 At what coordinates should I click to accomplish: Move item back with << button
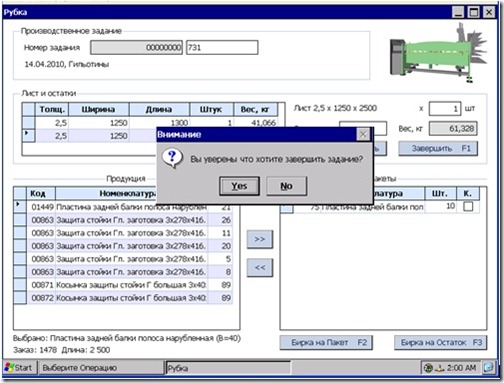(x=260, y=267)
